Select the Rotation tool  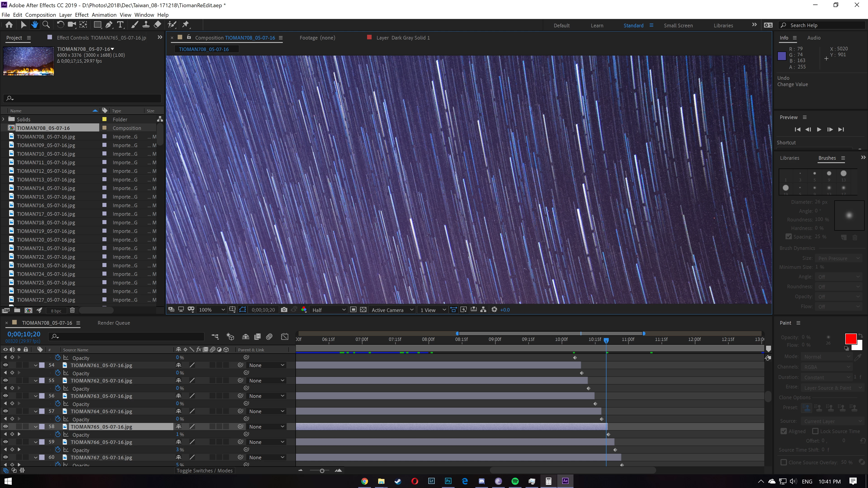click(60, 25)
